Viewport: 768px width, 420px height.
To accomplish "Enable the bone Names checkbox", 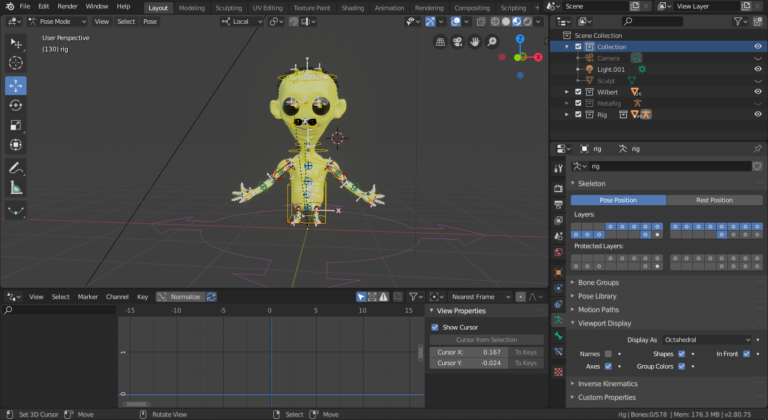I will (x=607, y=354).
